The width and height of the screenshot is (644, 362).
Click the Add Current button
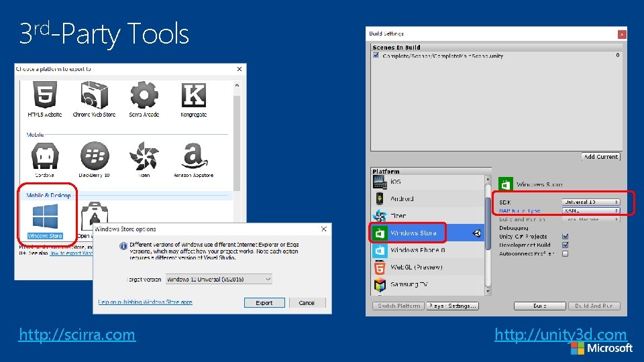pyautogui.click(x=601, y=156)
